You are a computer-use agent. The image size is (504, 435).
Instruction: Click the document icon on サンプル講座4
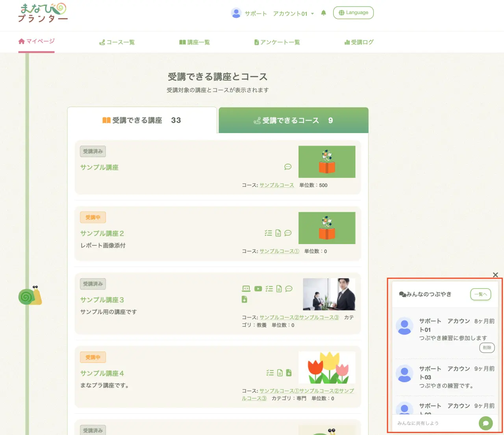click(x=280, y=373)
